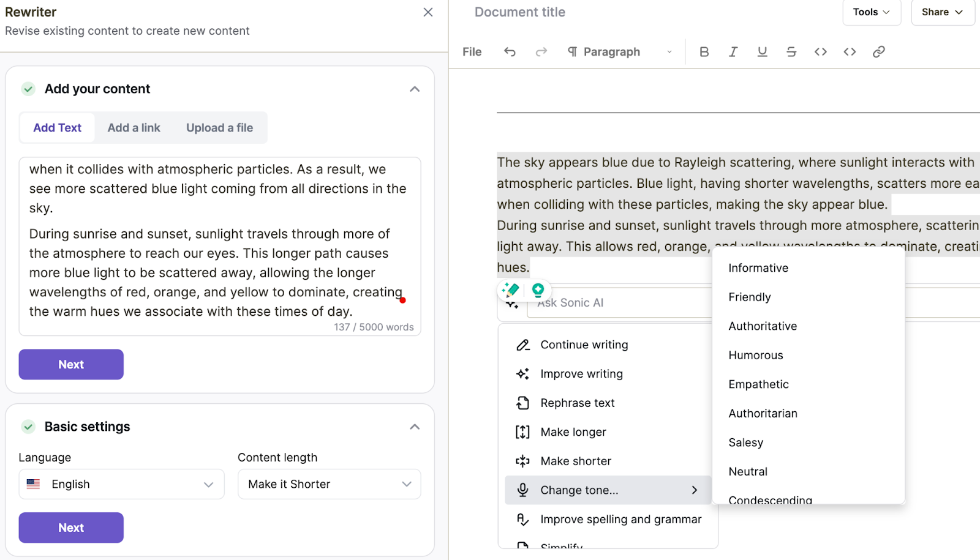Image resolution: width=980 pixels, height=560 pixels.
Task: Apply italic formatting from the toolbar
Action: pos(733,52)
